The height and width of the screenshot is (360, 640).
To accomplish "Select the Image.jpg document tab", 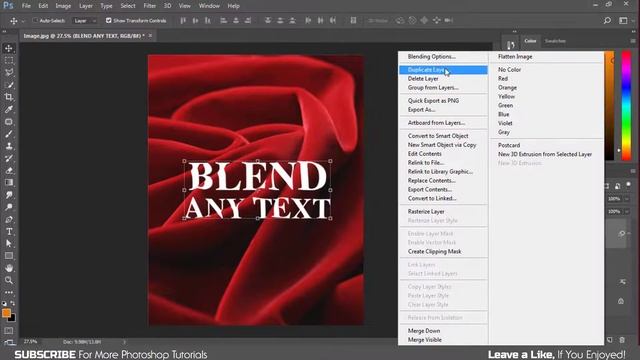I will tap(84, 36).
